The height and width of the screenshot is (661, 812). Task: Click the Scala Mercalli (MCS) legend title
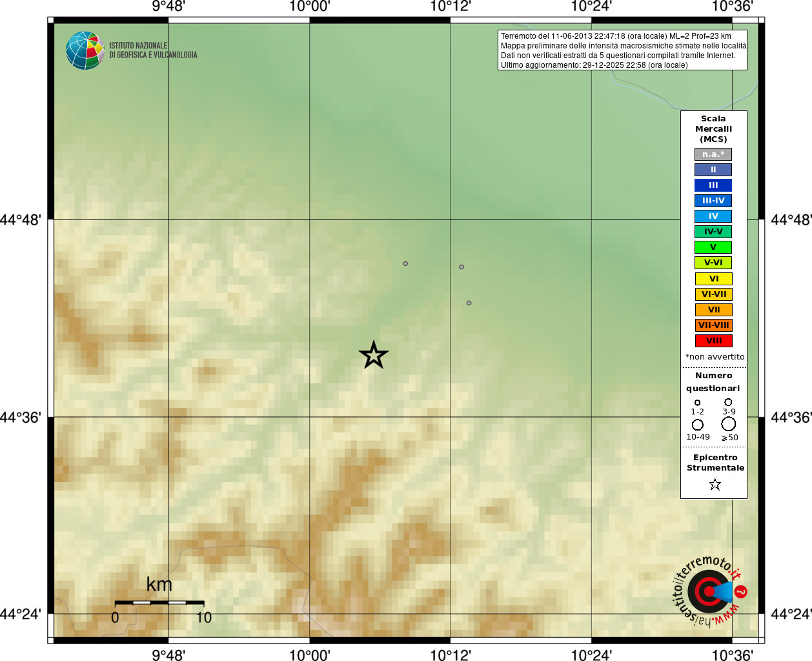pos(713,129)
